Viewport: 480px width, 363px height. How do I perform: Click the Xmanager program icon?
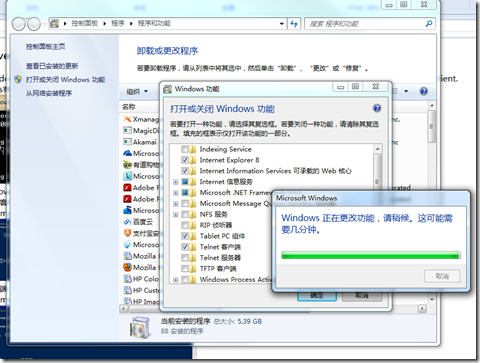[127, 119]
